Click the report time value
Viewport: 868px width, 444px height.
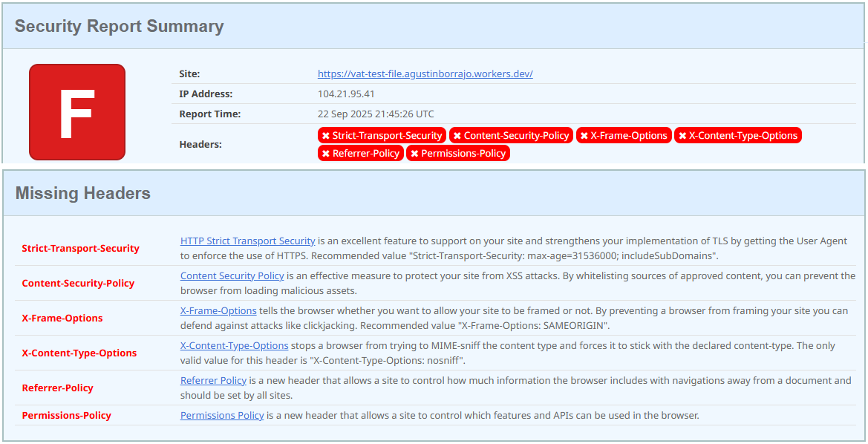click(x=376, y=114)
